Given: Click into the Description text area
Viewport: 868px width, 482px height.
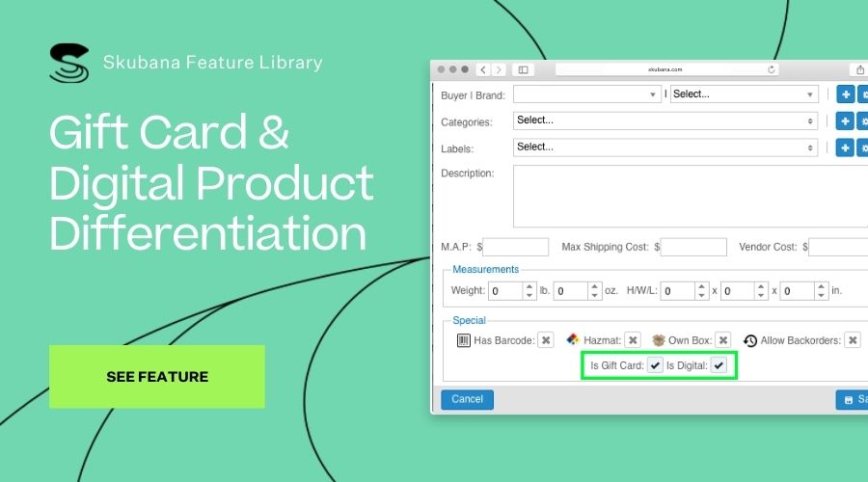Looking at the screenshot, I should coord(691,196).
